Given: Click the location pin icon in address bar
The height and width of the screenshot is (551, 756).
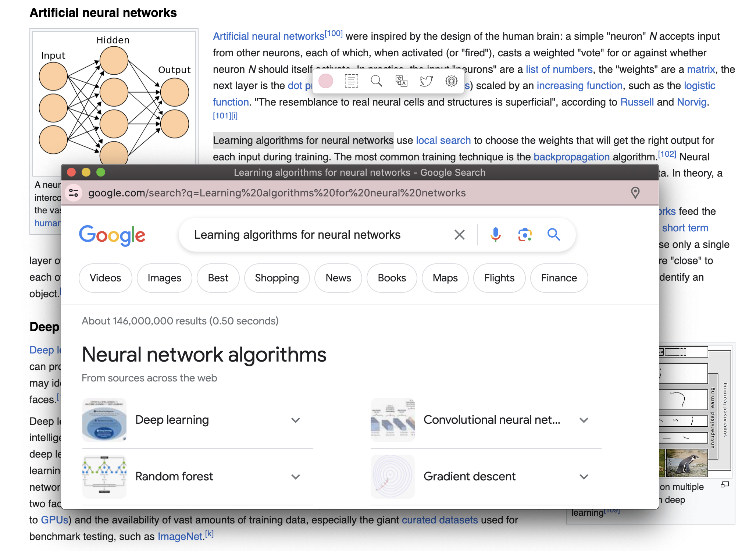Looking at the screenshot, I should tap(635, 193).
